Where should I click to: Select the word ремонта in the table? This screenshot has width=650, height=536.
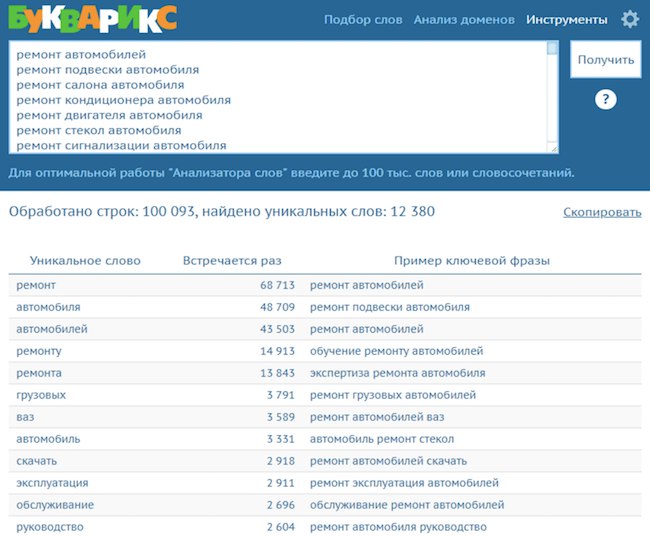coord(39,373)
